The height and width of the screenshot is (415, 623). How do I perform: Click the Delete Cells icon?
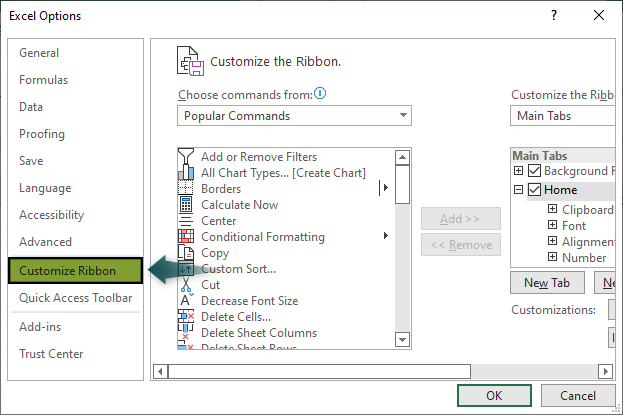186,316
